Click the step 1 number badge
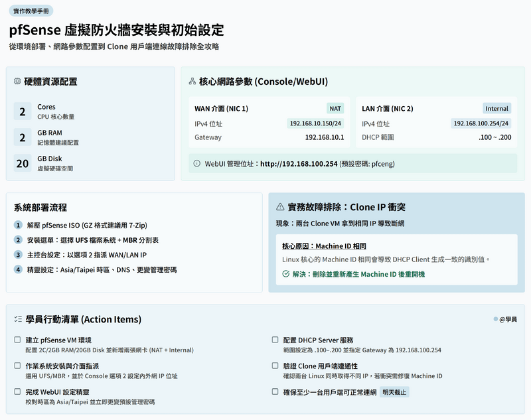 pyautogui.click(x=18, y=226)
